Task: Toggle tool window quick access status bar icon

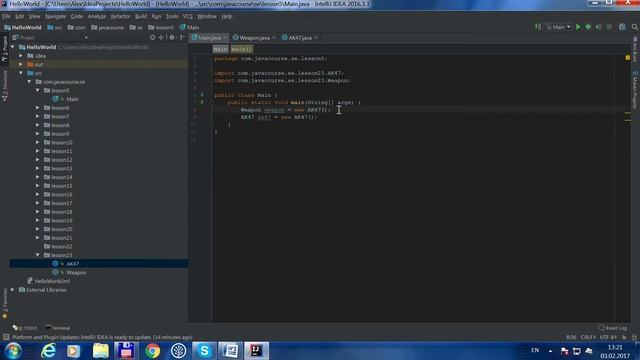Action: point(6,337)
